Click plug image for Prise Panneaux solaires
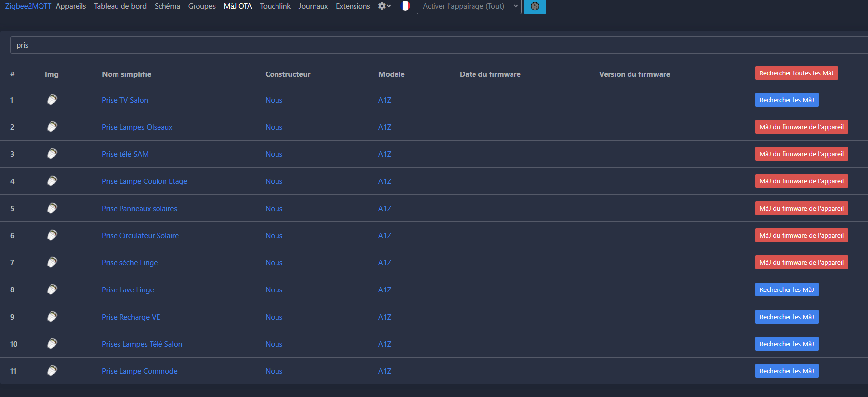 (52, 208)
